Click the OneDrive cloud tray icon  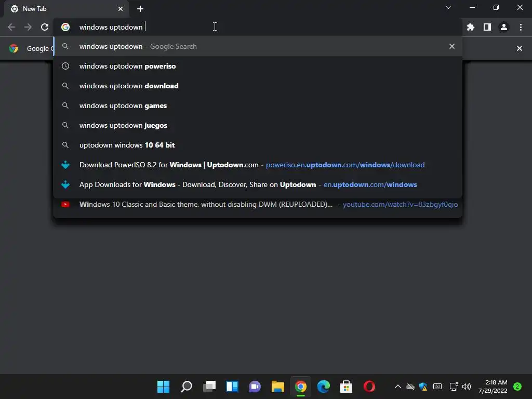coord(410,387)
